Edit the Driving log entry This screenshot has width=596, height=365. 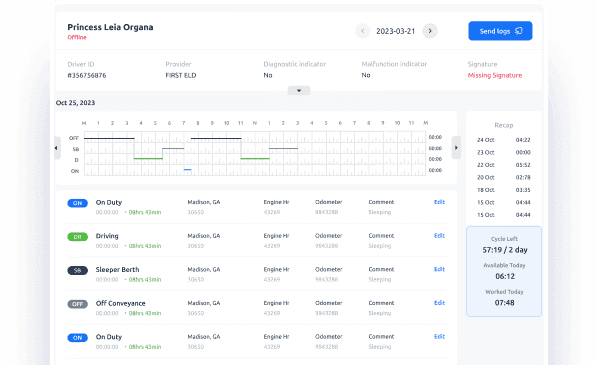(x=439, y=235)
